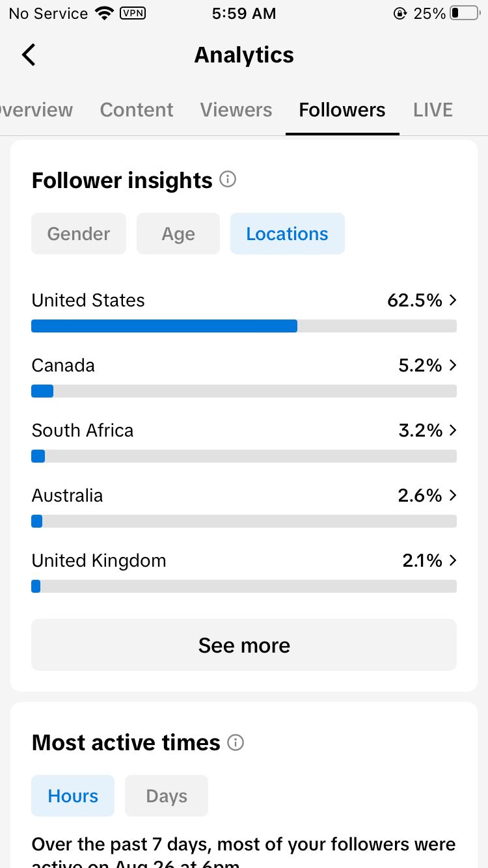Tap the Wi-Fi icon in status bar
488x868 pixels.
(104, 13)
